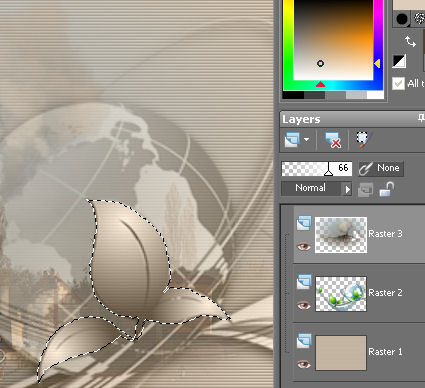Select the Raster 2 layer

[x=359, y=293]
